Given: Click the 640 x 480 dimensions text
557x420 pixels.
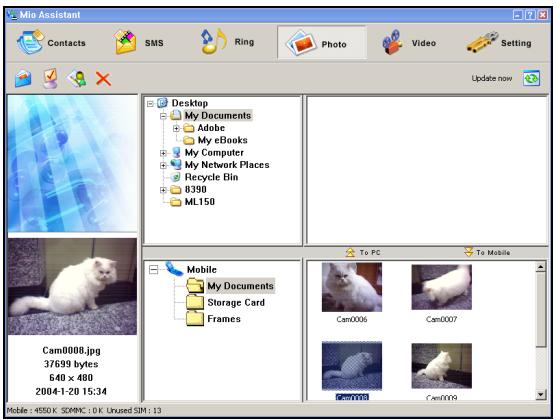Looking at the screenshot, I should pyautogui.click(x=71, y=378).
